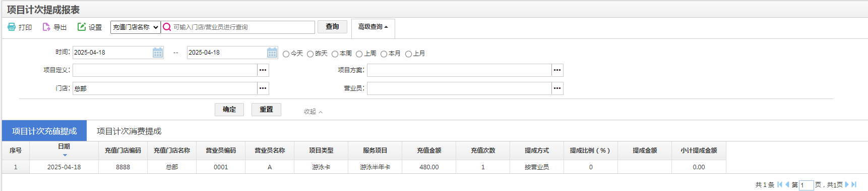Collapse the 高级查询 panel toggle
The height and width of the screenshot is (191, 868).
[373, 27]
